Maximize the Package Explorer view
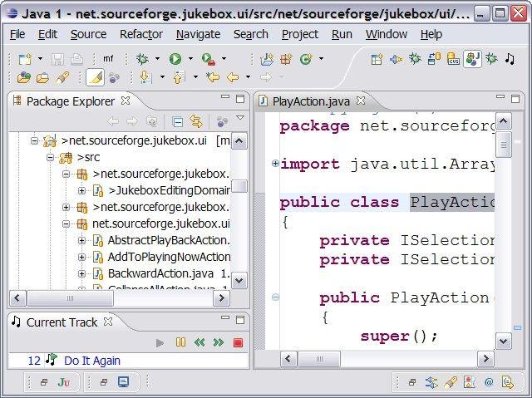The width and height of the screenshot is (532, 398). 240,99
